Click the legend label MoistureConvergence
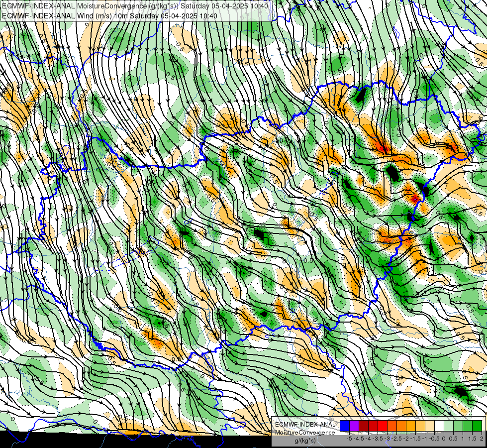This screenshot has width=487, height=448. pos(305,433)
